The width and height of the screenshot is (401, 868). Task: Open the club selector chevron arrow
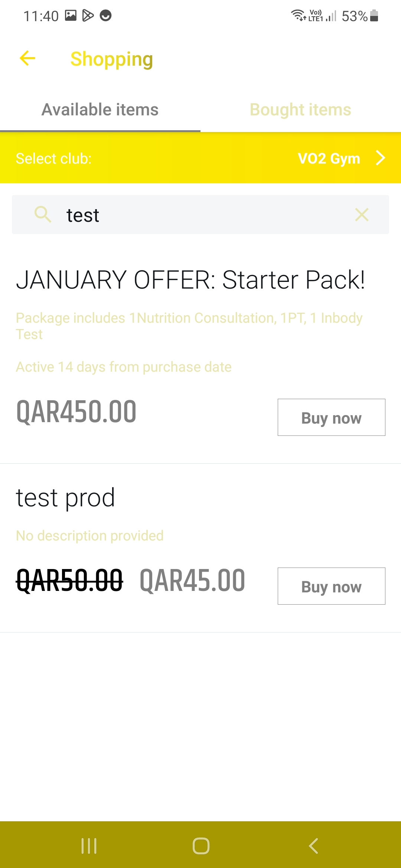(381, 158)
